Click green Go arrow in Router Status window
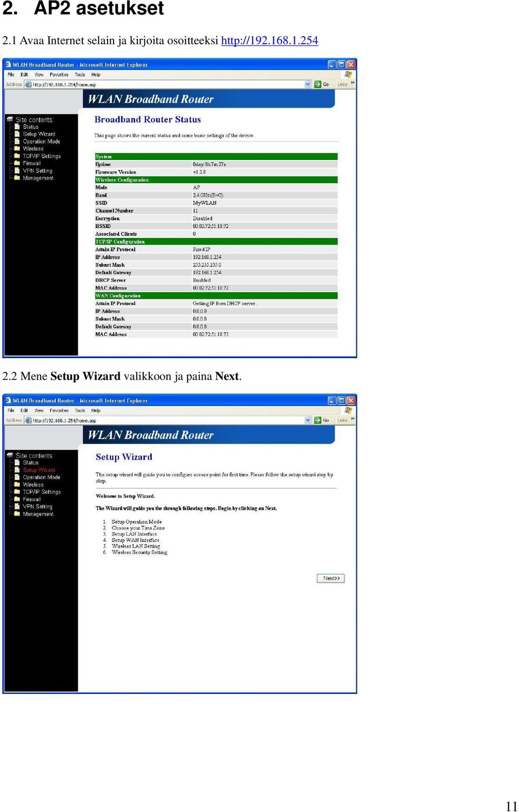The image size is (519, 812). click(317, 84)
